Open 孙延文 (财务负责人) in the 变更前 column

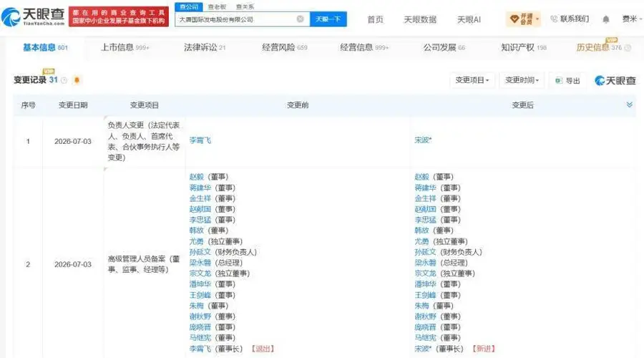click(x=200, y=252)
